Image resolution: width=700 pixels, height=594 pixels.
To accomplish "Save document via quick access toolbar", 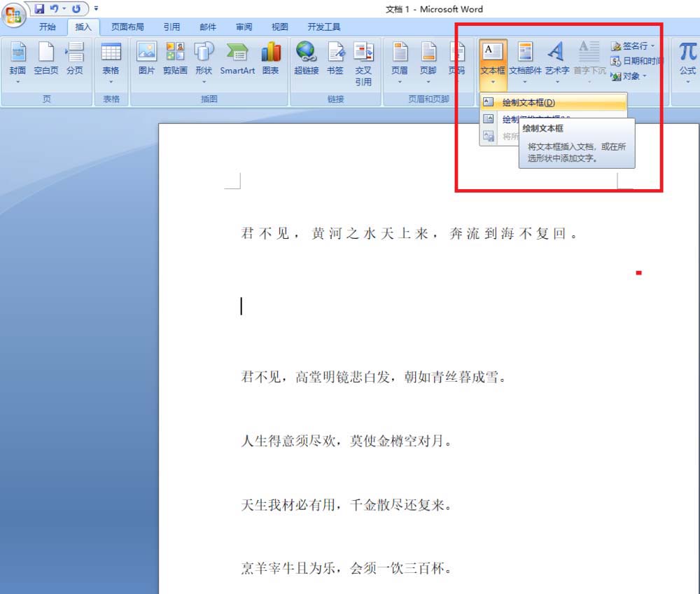I will pyautogui.click(x=39, y=8).
